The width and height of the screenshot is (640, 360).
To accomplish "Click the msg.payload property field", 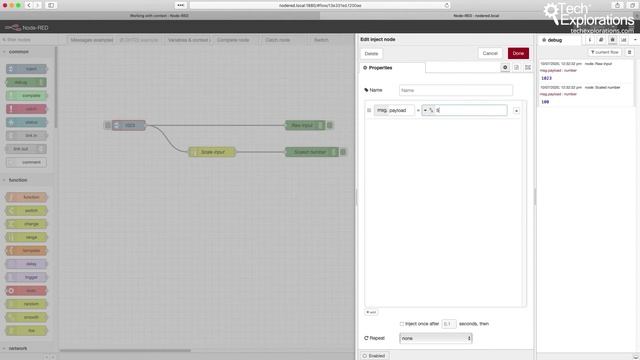I will (394, 110).
